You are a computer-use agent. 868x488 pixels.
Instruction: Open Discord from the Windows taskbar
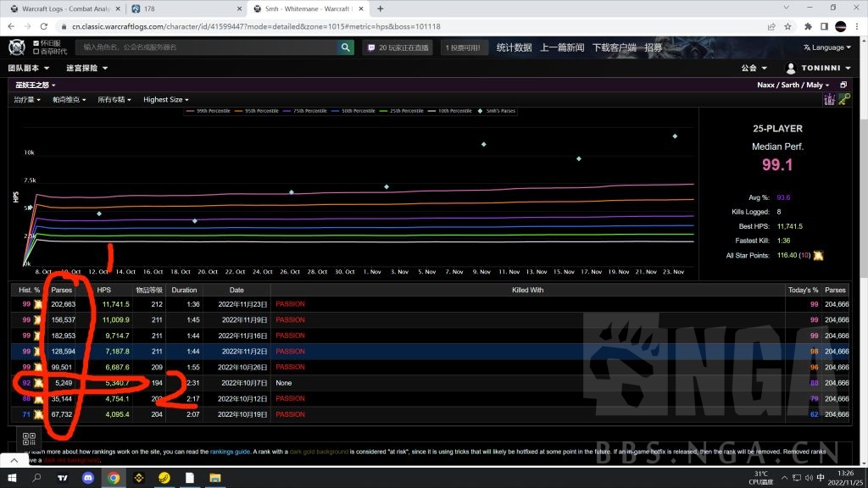point(89,478)
